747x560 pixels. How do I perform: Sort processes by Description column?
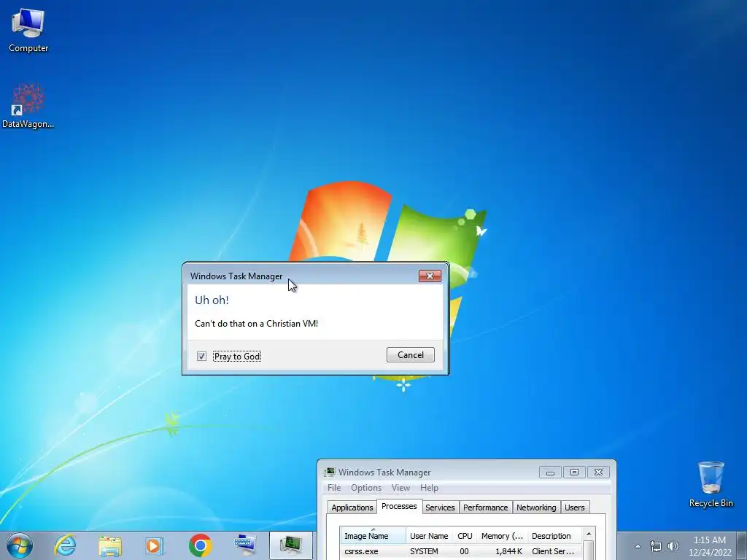coord(554,536)
